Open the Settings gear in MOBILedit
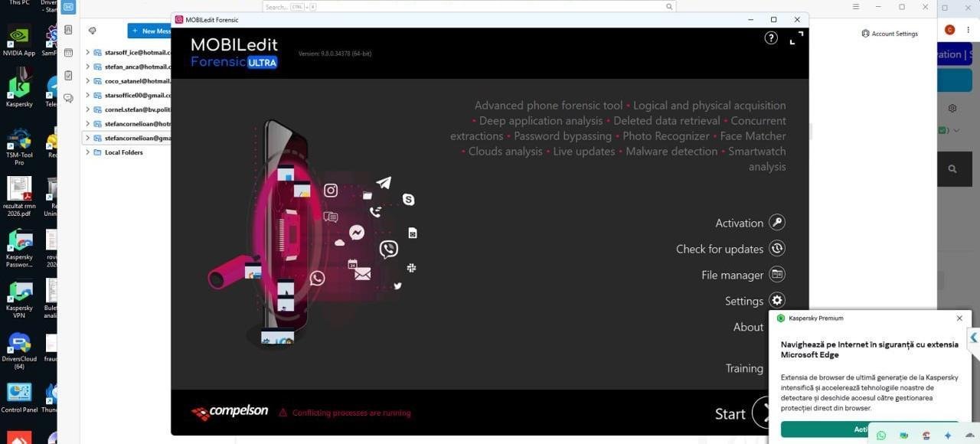 pos(777,301)
